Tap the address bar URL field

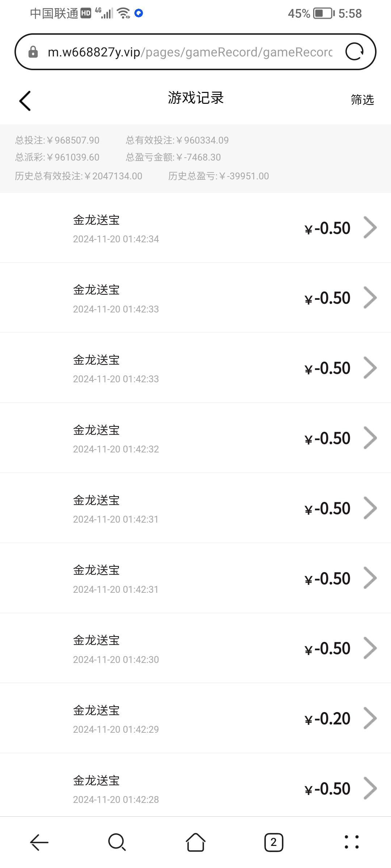tap(190, 52)
